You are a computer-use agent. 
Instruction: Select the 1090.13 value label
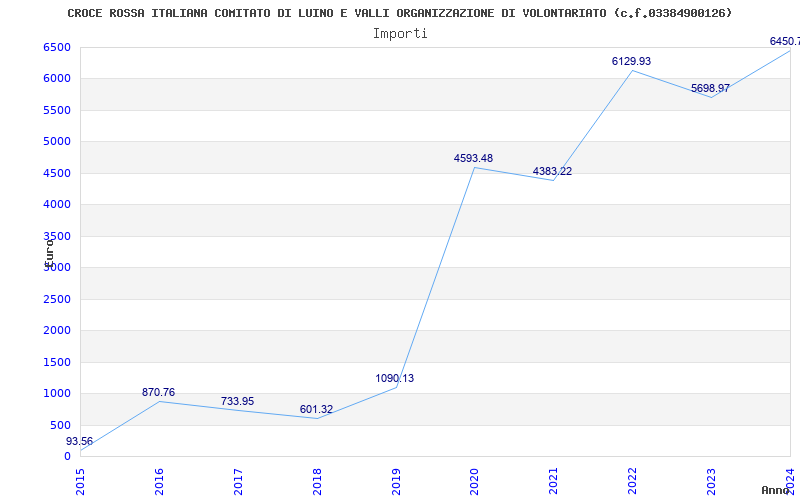click(395, 379)
